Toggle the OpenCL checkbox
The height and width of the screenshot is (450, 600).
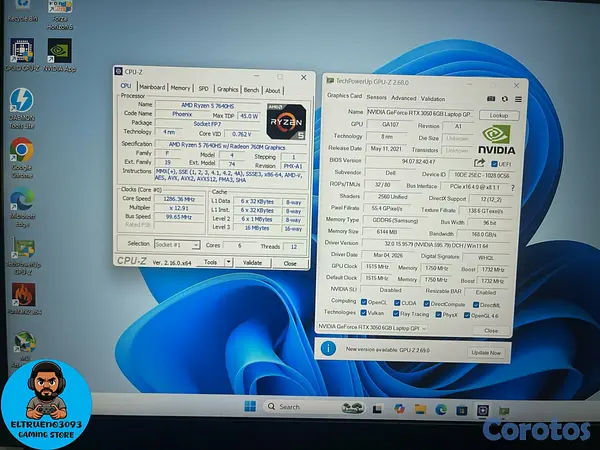point(364,302)
